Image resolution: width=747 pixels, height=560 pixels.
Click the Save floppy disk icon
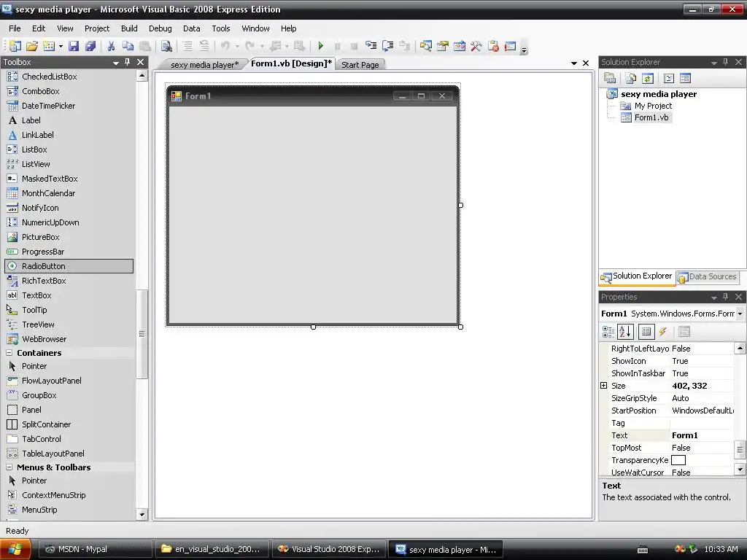tap(74, 46)
